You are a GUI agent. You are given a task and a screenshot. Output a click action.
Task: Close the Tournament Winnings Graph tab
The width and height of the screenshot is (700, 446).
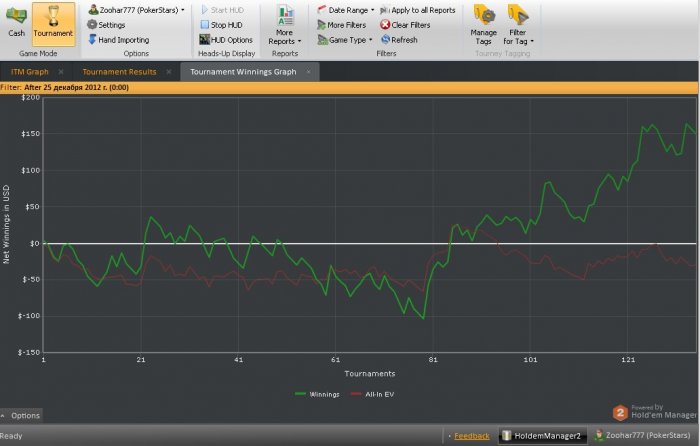tap(310, 72)
